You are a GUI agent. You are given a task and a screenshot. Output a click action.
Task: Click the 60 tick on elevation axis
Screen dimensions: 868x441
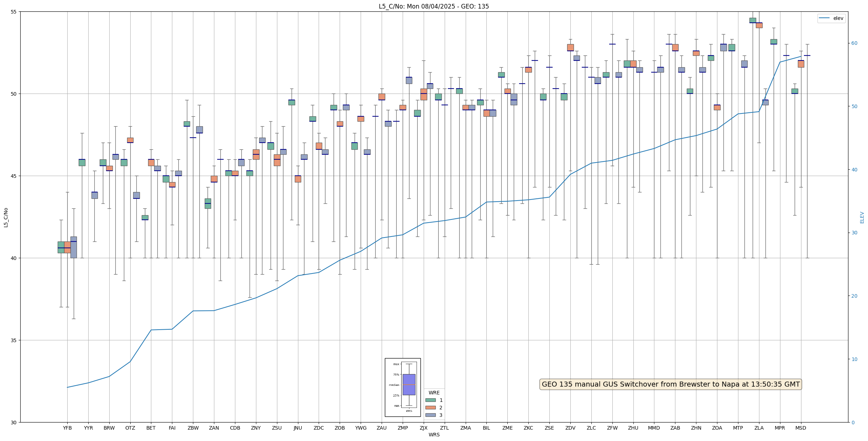coord(854,43)
